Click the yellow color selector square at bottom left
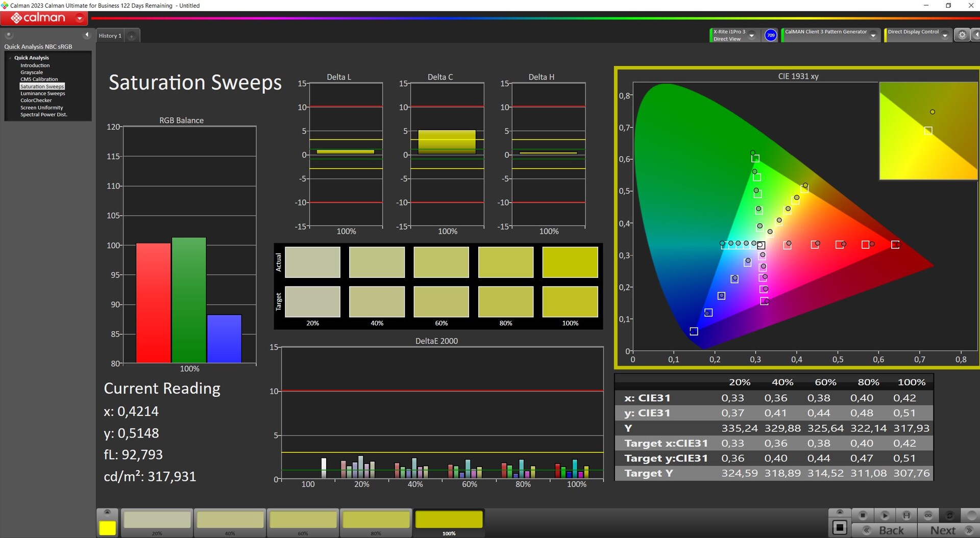This screenshot has width=980, height=538. pyautogui.click(x=107, y=528)
